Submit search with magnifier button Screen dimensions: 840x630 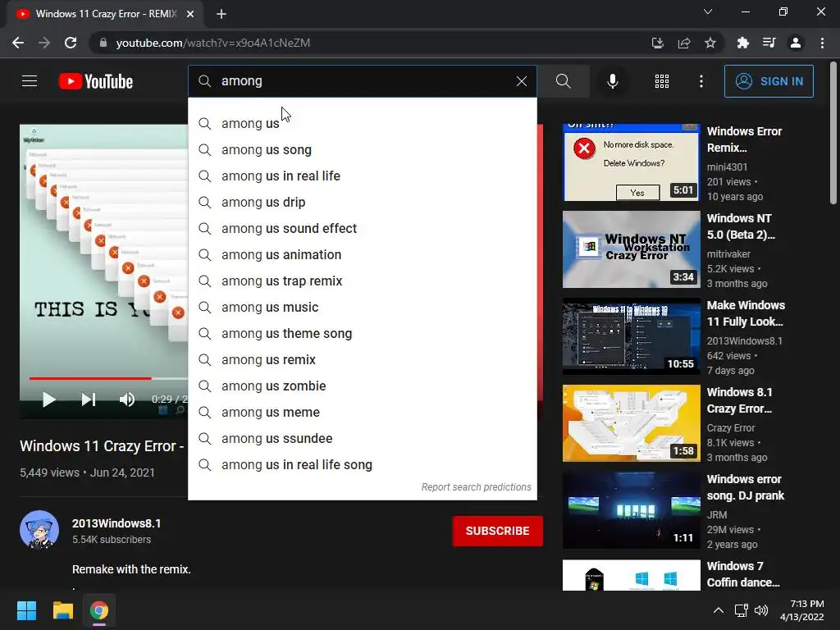[x=563, y=81]
